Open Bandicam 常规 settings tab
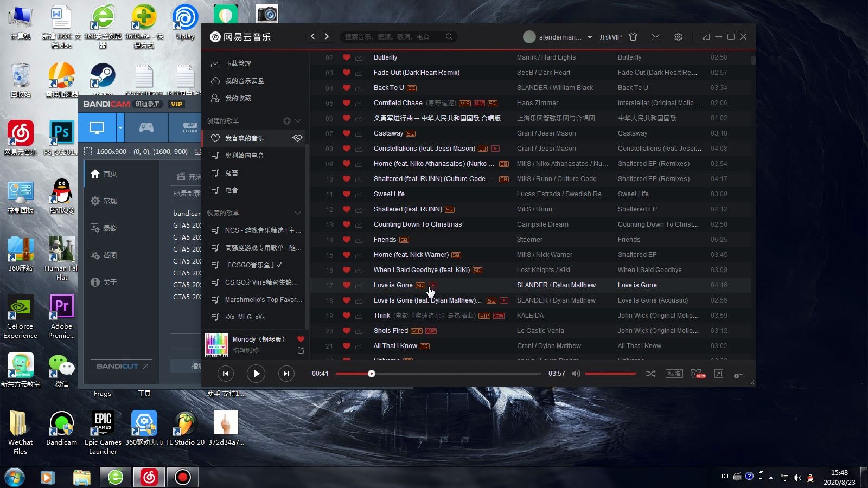Image resolution: width=868 pixels, height=488 pixels. 104,201
